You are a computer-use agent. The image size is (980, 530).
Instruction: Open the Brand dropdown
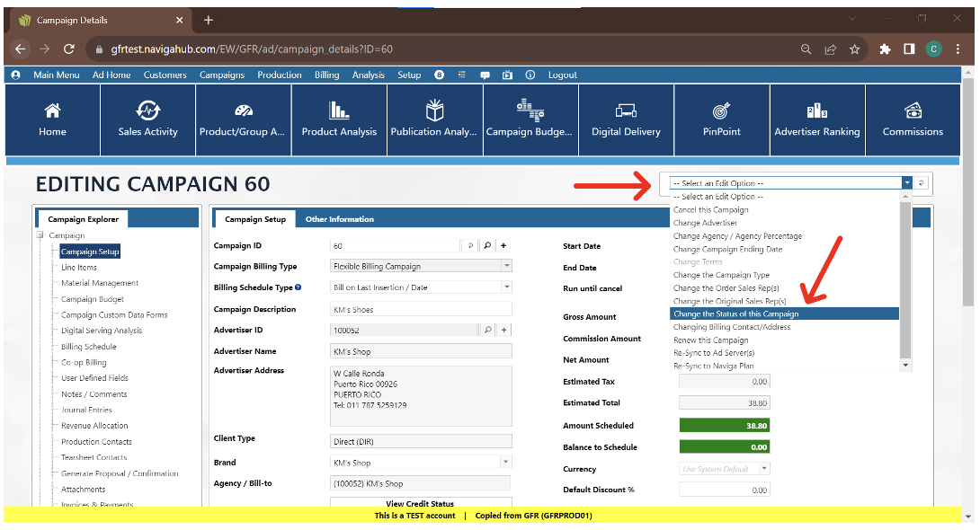point(506,463)
